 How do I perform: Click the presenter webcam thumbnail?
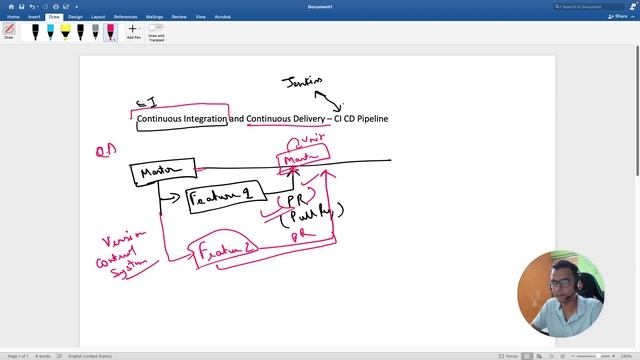tap(561, 294)
